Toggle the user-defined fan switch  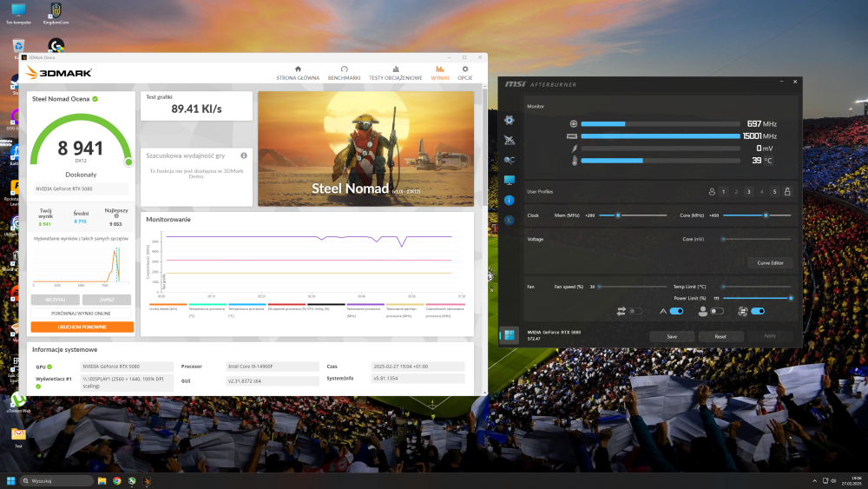coord(717,311)
